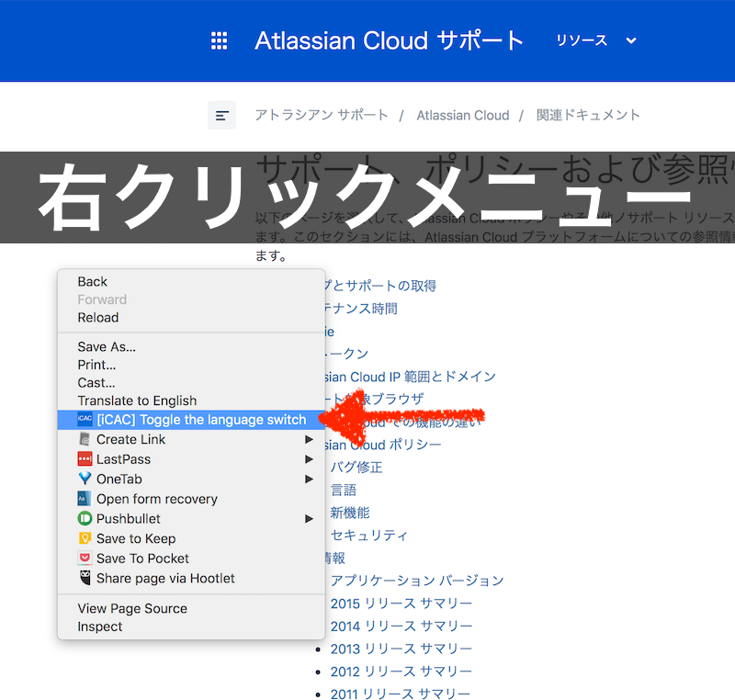Image resolution: width=735 pixels, height=700 pixels.
Task: Go to Atlassian Cloud breadcrumb
Action: [463, 115]
